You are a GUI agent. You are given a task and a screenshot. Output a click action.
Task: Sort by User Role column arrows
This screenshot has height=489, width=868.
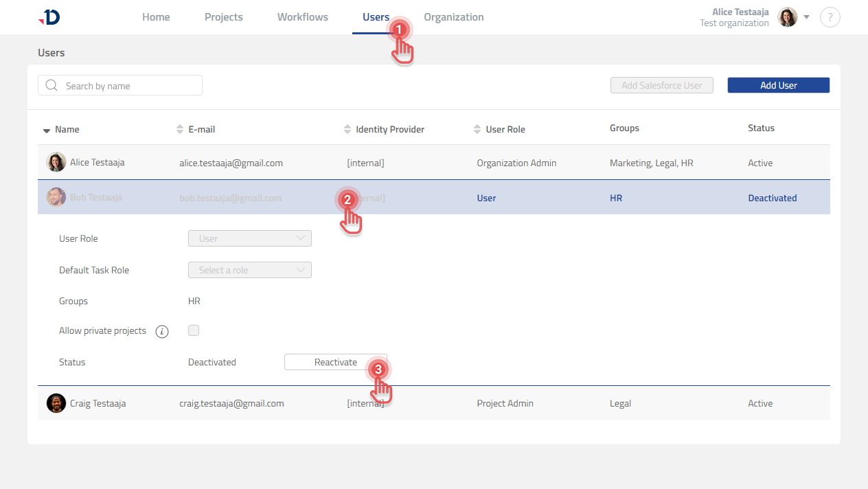(x=477, y=129)
